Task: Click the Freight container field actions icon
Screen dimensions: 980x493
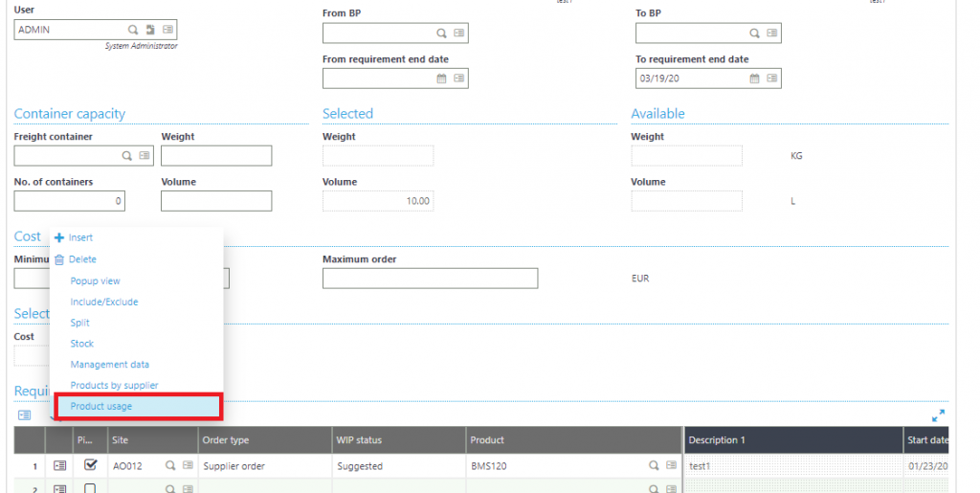Action: click(x=145, y=156)
